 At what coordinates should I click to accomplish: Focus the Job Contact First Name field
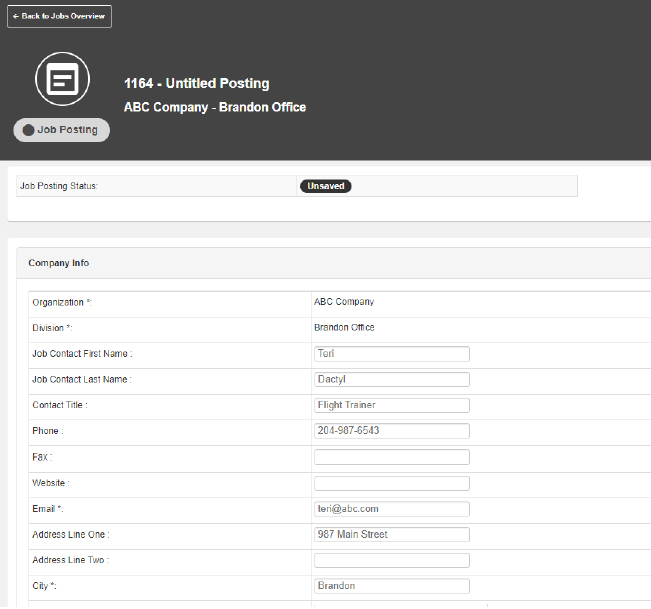(x=391, y=354)
